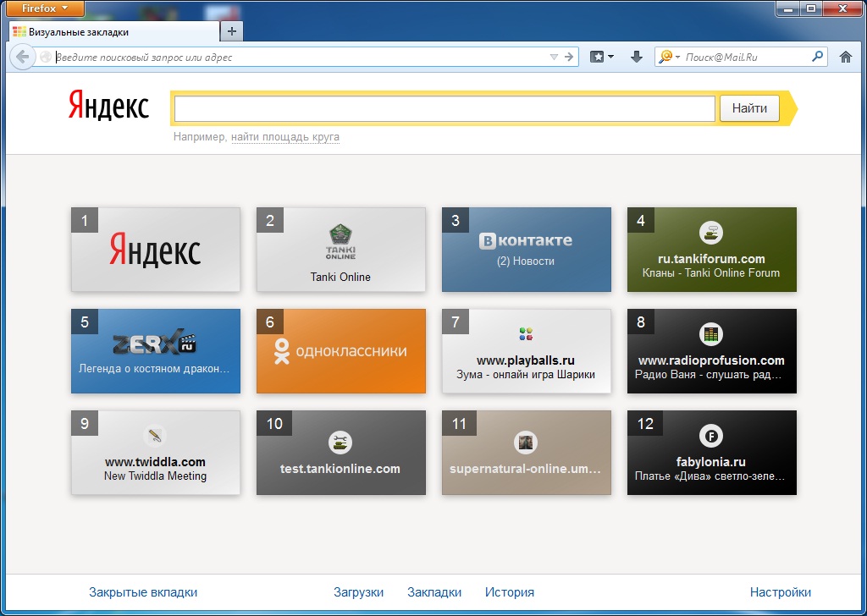The width and height of the screenshot is (867, 616).
Task: Go to the Home page icon
Action: pyautogui.click(x=846, y=57)
